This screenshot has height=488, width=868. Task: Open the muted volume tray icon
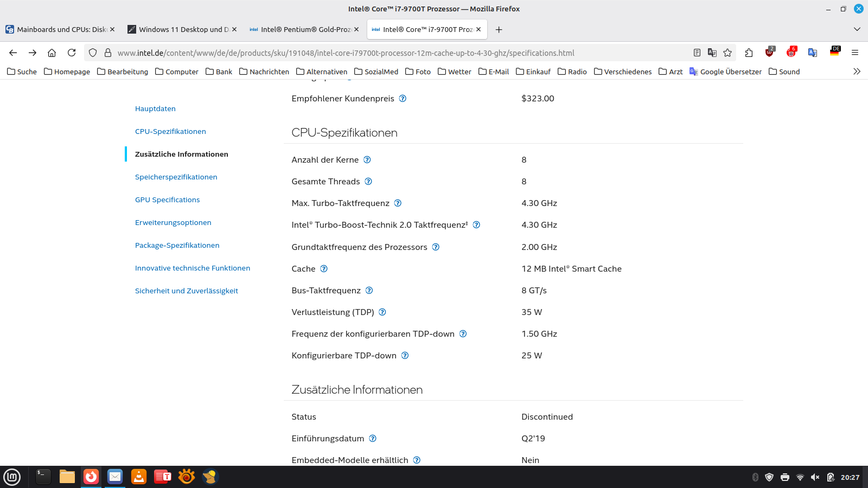coord(815,477)
